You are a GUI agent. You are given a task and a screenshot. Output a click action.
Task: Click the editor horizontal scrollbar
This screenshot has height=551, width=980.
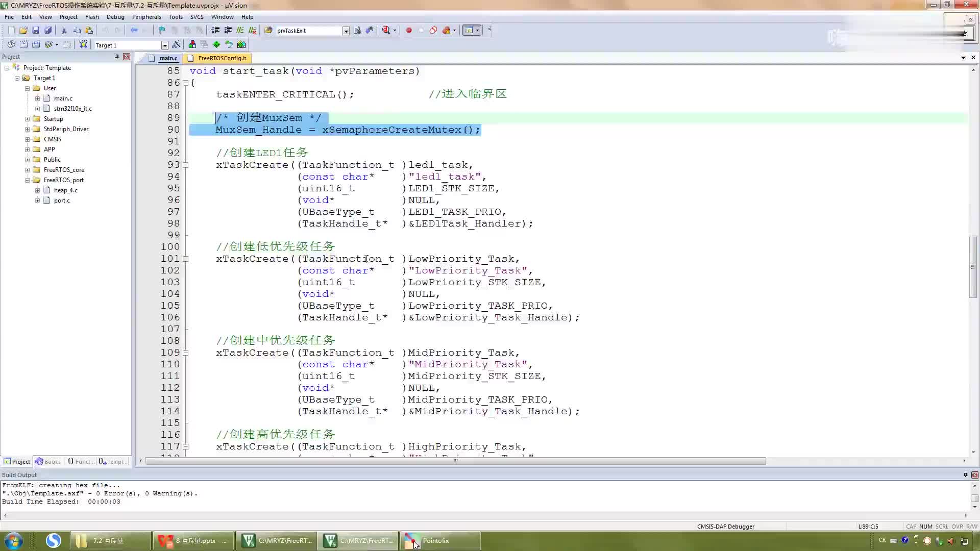point(455,461)
